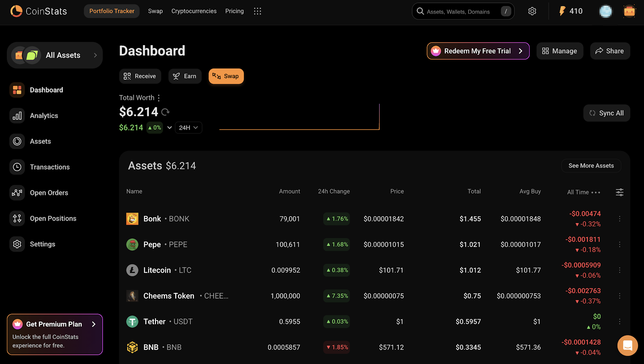The width and height of the screenshot is (644, 364).
Task: Open the Pepe row more options
Action: pos(620,244)
